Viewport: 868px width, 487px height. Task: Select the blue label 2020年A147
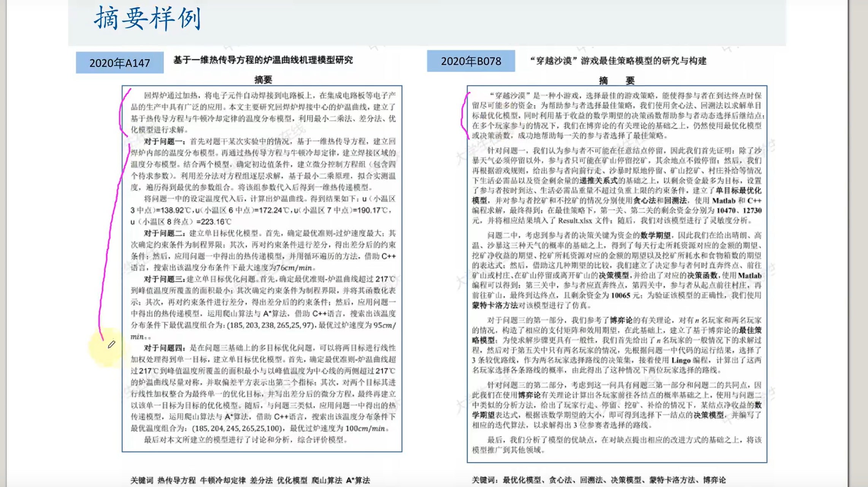point(120,63)
